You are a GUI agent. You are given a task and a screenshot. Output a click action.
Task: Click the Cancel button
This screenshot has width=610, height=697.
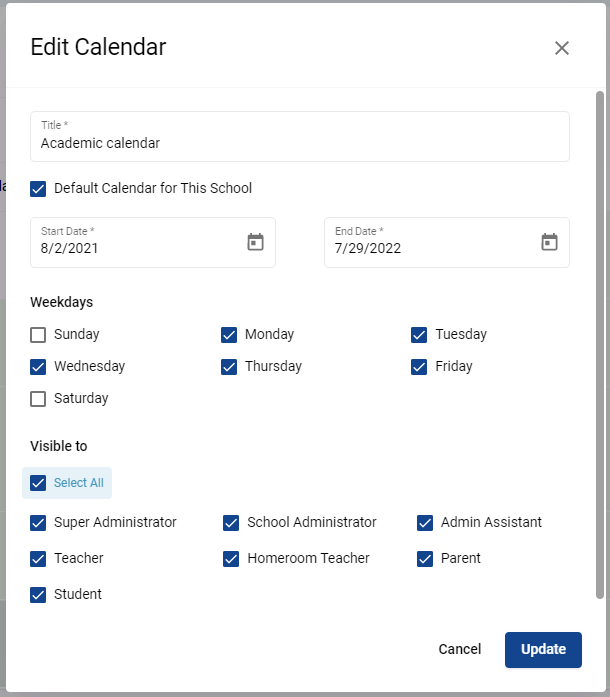coord(460,649)
